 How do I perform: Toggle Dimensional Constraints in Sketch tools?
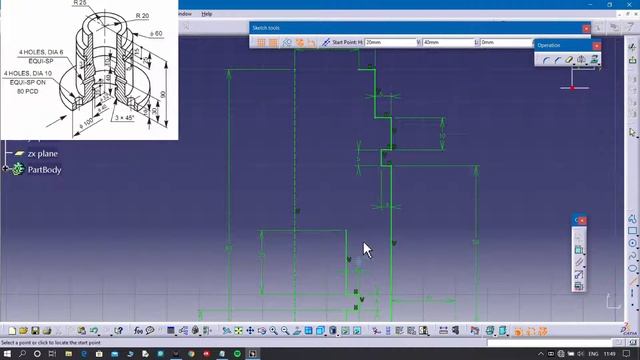311,42
